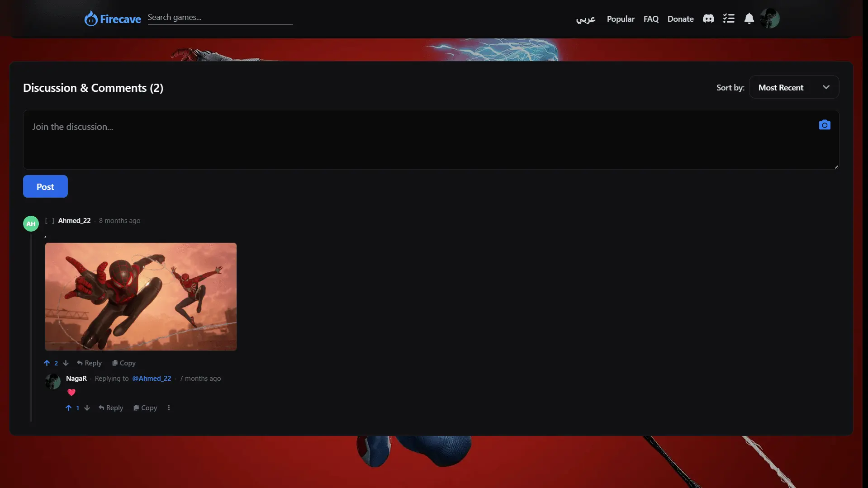Viewport: 868px width, 488px height.
Task: Reply to Ahmed_22's comment
Action: [89, 363]
